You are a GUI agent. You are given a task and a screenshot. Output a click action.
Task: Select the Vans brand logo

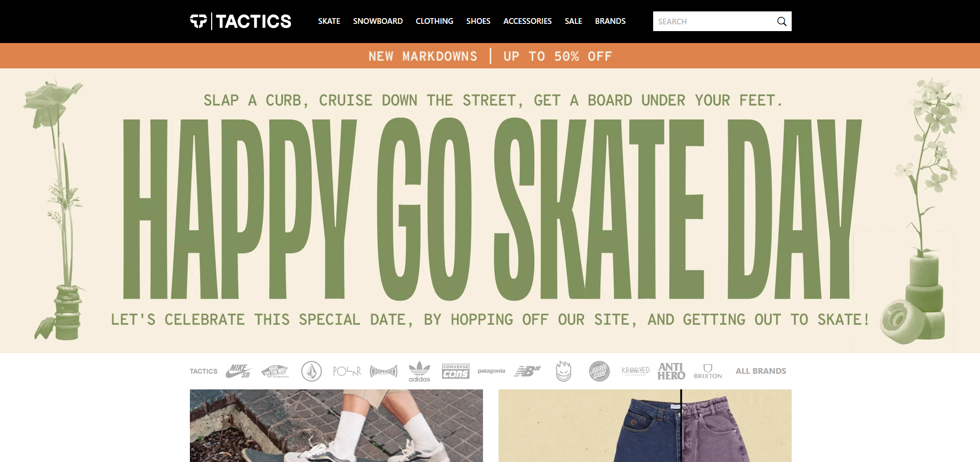pyautogui.click(x=275, y=371)
